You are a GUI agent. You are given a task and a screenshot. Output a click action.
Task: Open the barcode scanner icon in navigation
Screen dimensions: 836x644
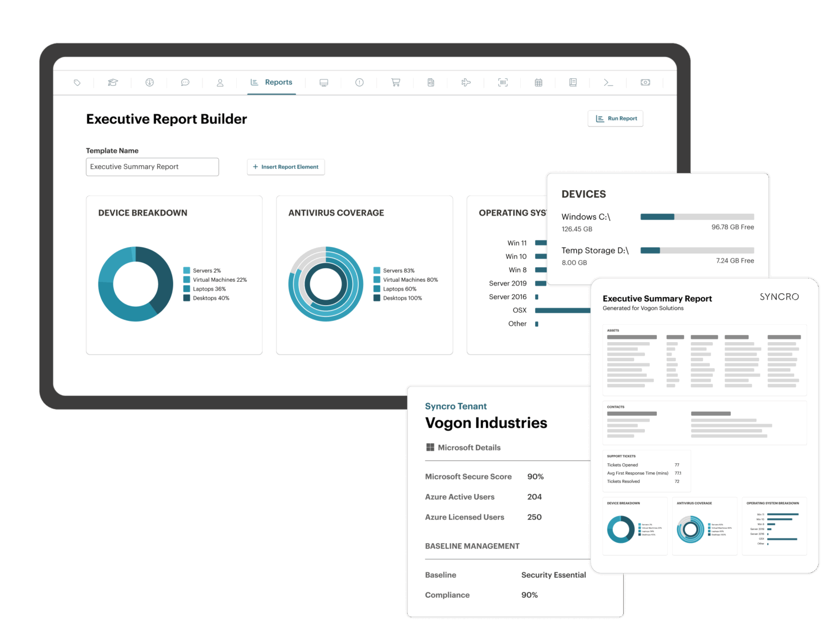(503, 83)
